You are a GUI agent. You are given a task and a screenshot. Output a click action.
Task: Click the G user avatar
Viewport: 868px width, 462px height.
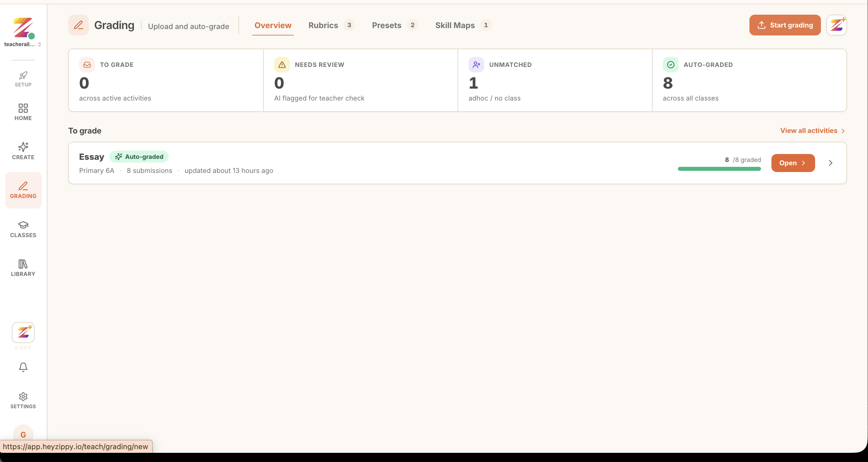click(23, 434)
